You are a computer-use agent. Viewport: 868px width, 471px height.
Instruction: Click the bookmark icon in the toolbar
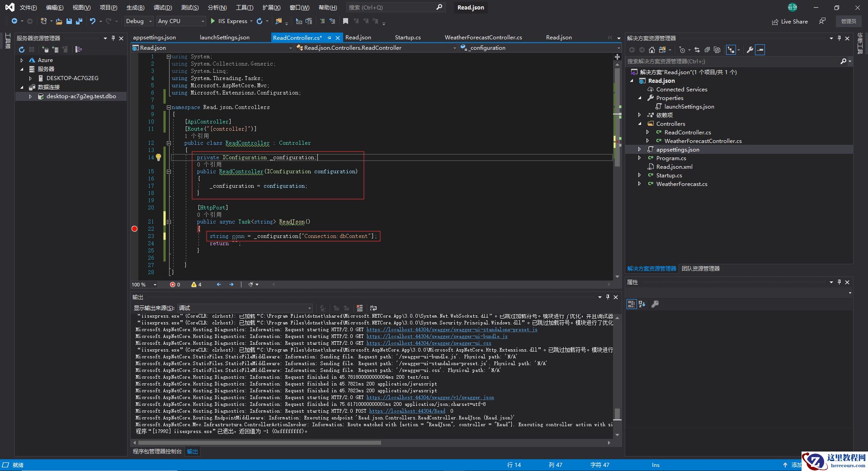point(345,21)
